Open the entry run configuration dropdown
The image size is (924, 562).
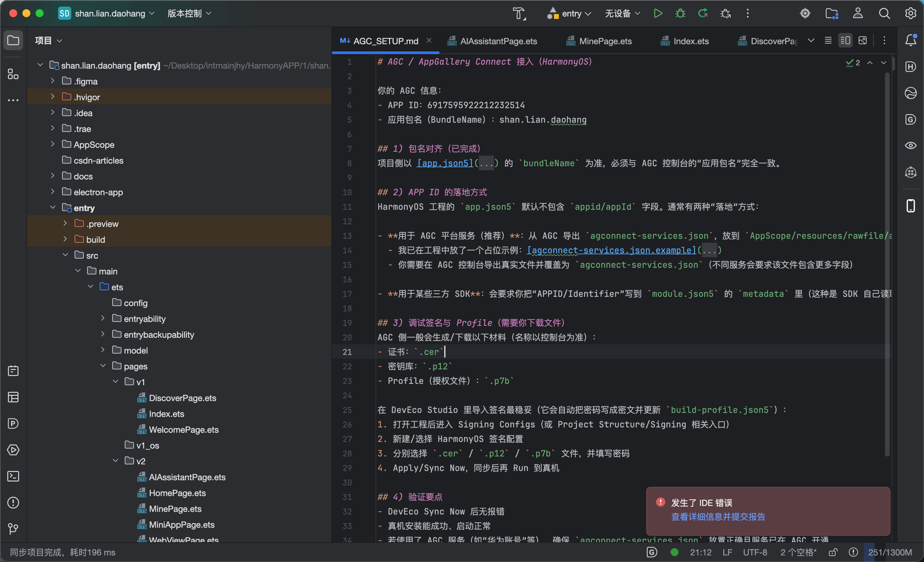coord(569,14)
